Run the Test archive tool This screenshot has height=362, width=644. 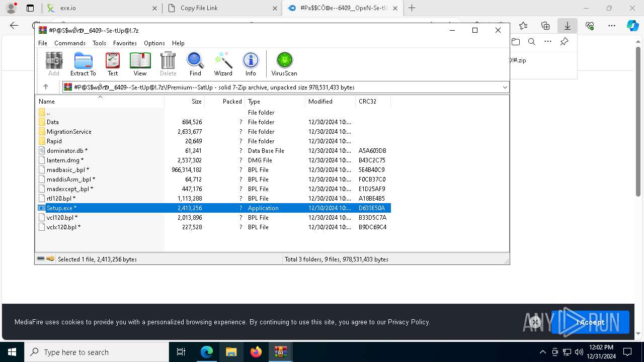(113, 64)
